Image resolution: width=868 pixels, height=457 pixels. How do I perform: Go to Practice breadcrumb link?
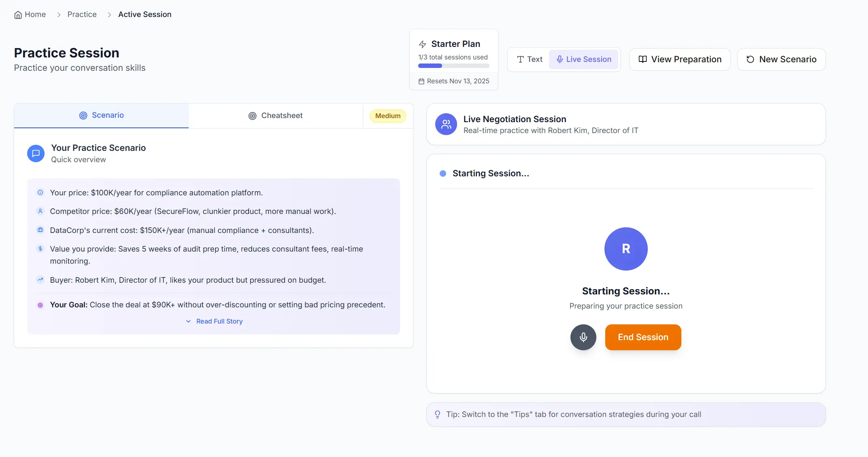coord(82,15)
